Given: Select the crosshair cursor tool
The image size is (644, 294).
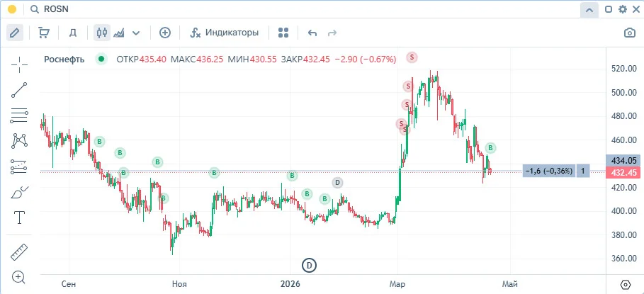Looking at the screenshot, I should click(19, 65).
